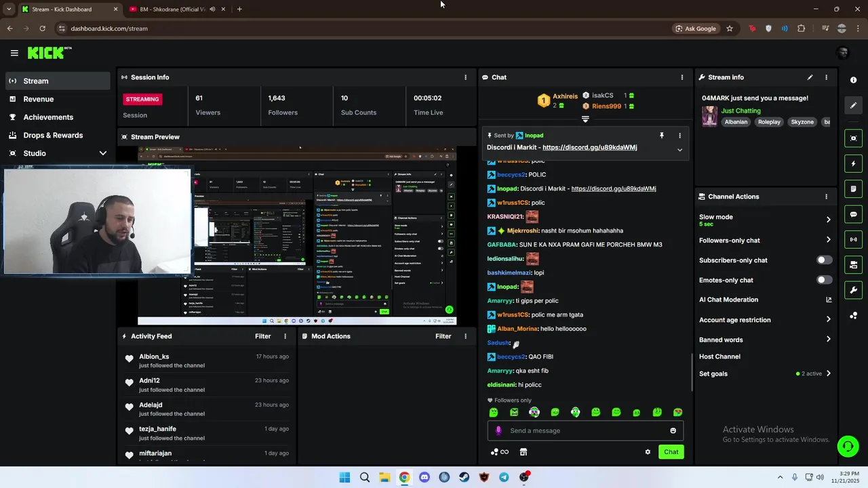Click the green support chat bubble button

click(x=848, y=446)
